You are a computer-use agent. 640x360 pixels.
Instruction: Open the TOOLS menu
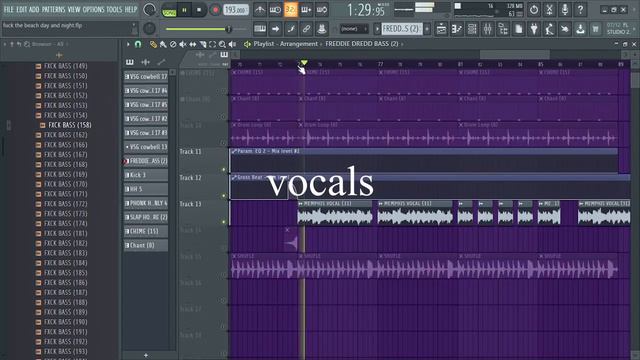114,9
